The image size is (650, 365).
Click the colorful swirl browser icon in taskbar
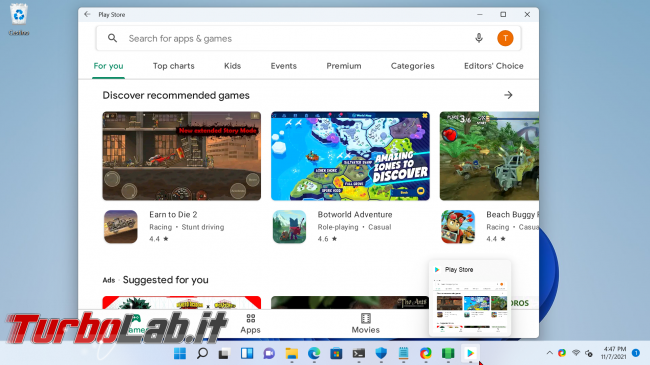click(426, 353)
